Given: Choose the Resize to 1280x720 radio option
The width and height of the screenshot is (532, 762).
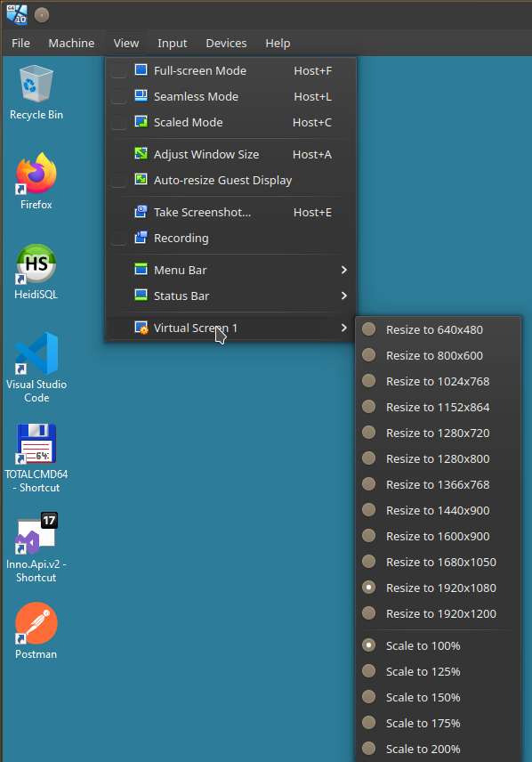Looking at the screenshot, I should (369, 433).
